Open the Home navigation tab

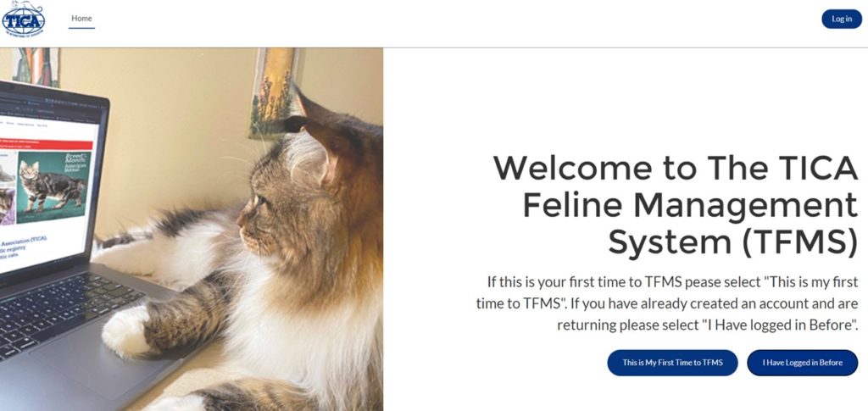tap(81, 19)
